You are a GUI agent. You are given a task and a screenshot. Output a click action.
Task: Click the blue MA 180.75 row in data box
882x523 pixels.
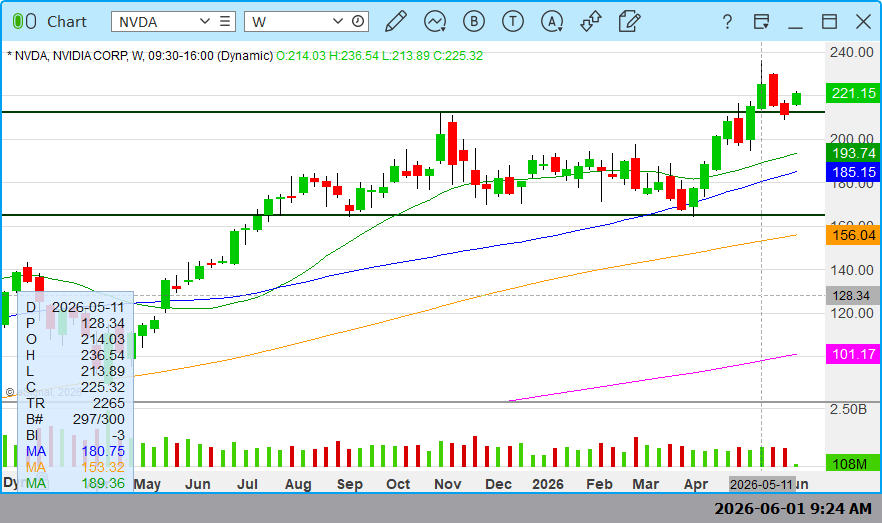coord(75,451)
